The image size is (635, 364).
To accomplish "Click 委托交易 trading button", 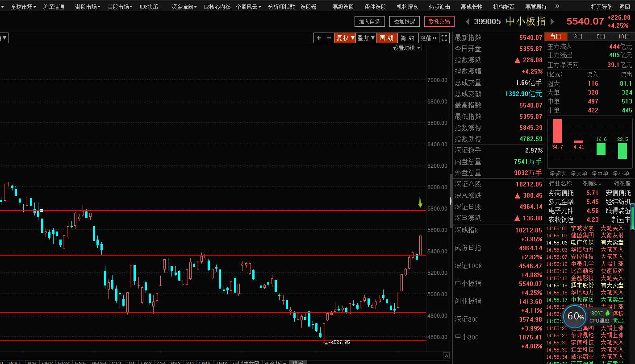I will click(439, 21).
